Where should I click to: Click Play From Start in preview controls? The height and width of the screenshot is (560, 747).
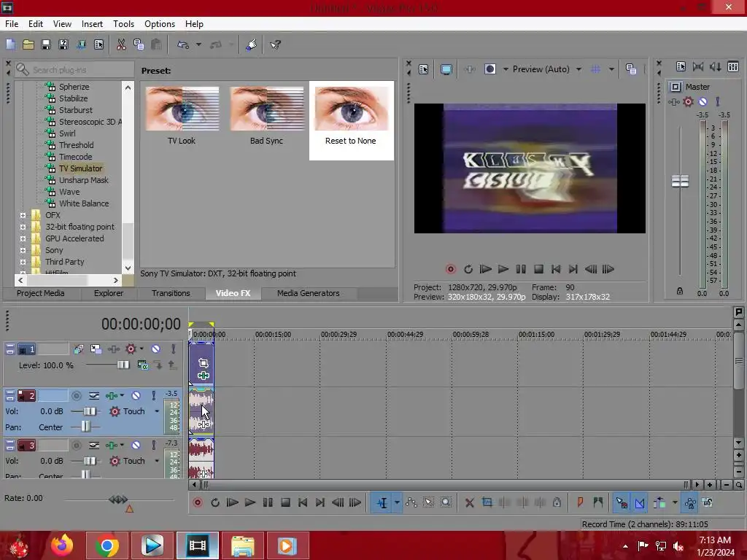485,270
